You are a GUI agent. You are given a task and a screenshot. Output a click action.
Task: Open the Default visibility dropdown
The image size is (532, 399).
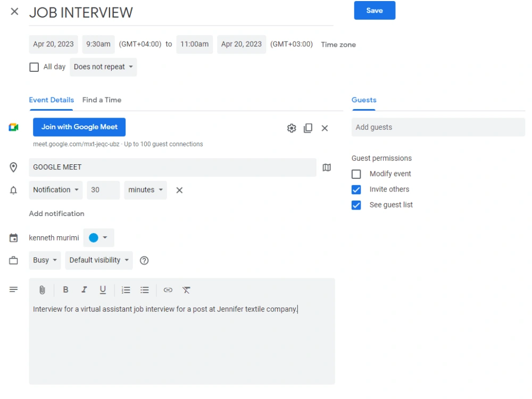(99, 261)
